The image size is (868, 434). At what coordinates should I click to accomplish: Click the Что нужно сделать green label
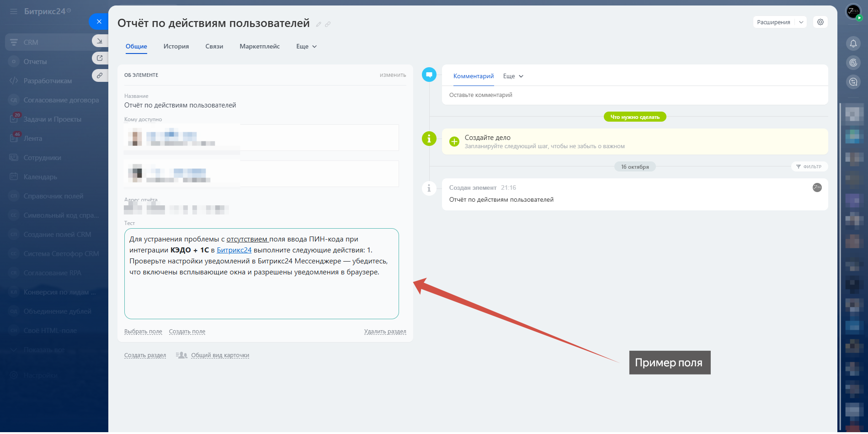pos(635,117)
